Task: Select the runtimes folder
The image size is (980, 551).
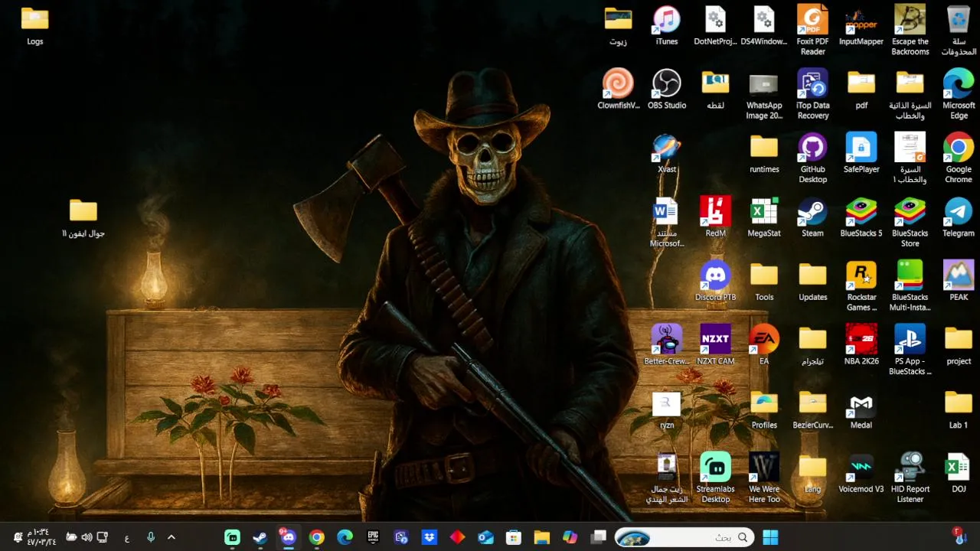Action: click(763, 154)
